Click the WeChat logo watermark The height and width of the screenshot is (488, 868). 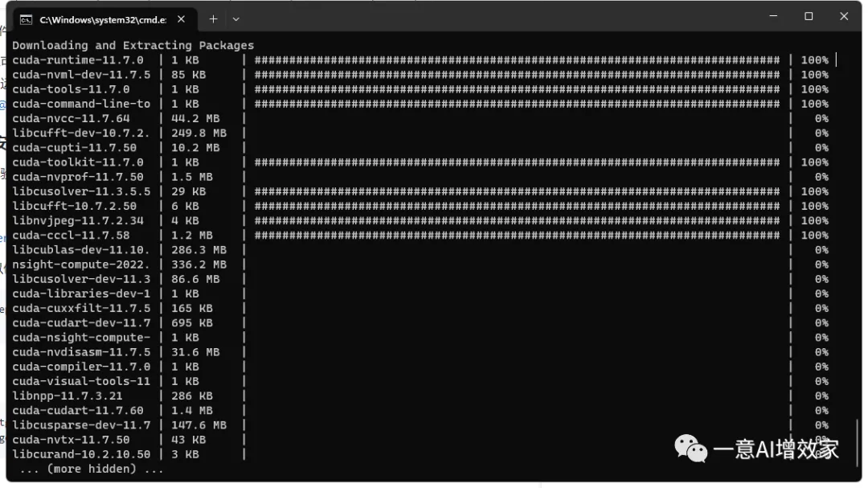click(x=690, y=448)
